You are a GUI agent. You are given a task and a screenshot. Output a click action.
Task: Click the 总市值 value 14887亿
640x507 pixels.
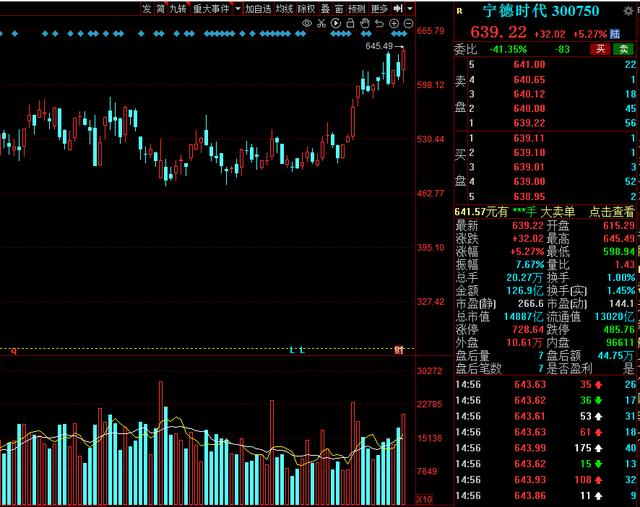click(x=523, y=317)
